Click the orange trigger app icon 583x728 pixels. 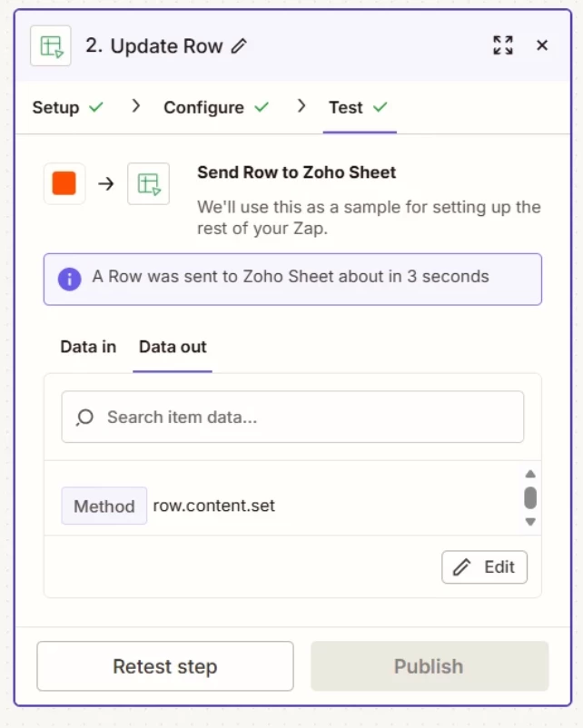point(64,183)
